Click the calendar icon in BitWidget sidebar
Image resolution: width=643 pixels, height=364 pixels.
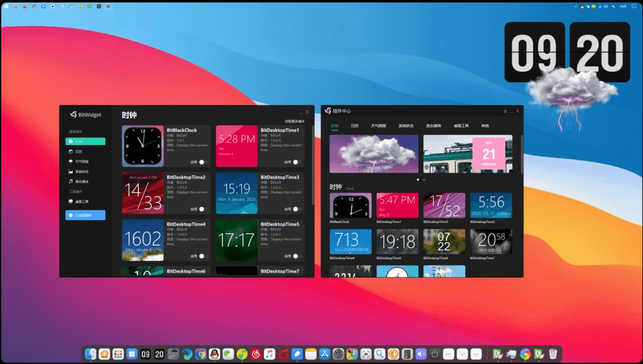(70, 151)
